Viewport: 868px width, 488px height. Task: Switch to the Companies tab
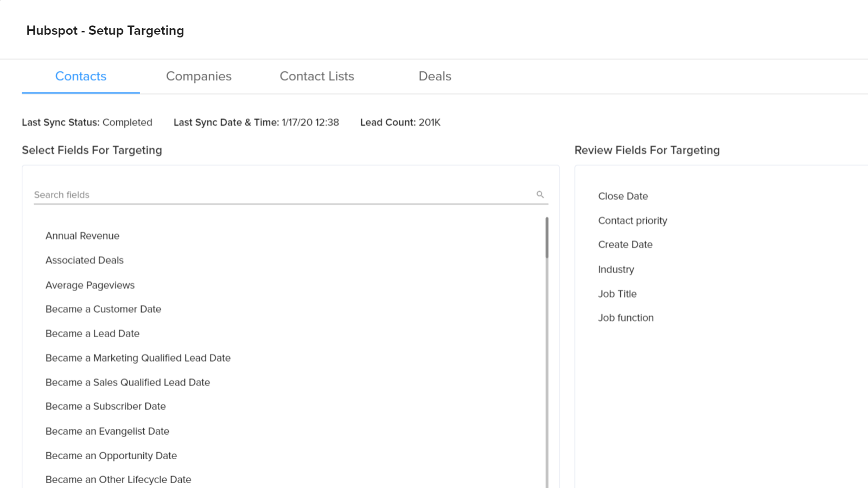[x=199, y=76]
